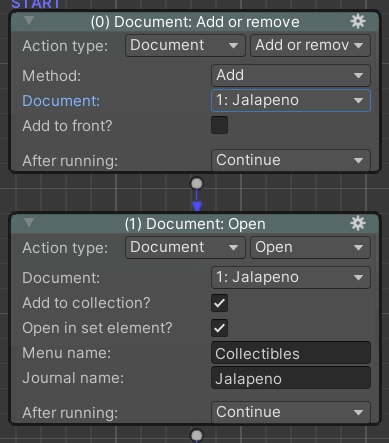Open After running dropdown in node 0

point(291,160)
